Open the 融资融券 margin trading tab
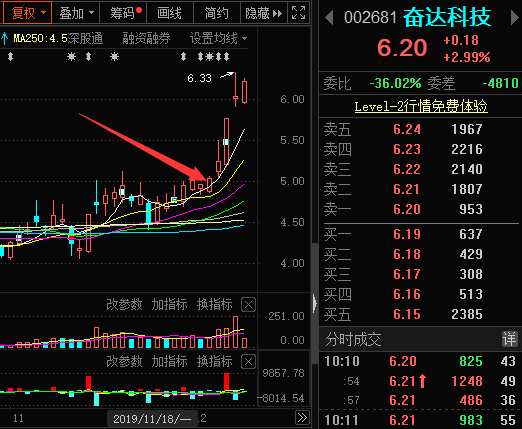The width and height of the screenshot is (522, 429). click(x=146, y=39)
